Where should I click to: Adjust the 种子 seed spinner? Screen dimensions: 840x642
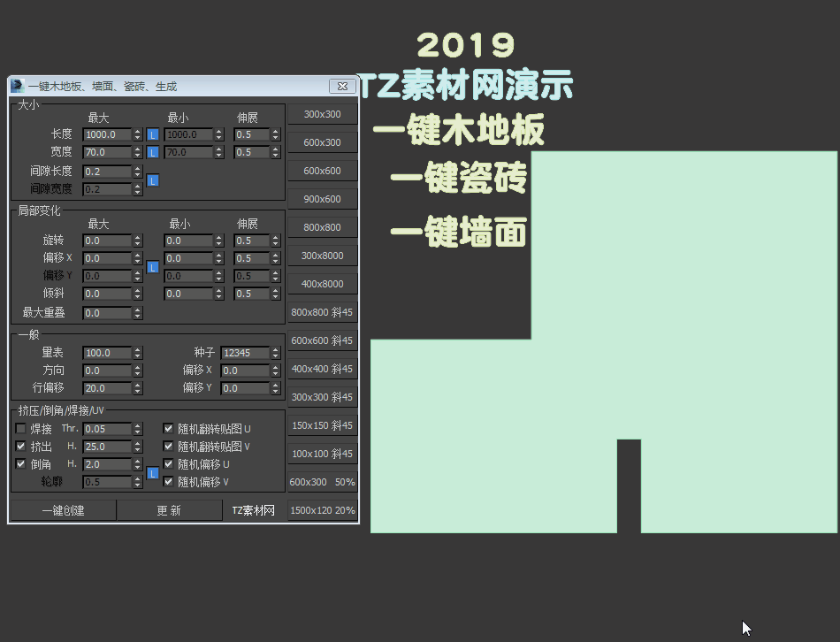275,353
